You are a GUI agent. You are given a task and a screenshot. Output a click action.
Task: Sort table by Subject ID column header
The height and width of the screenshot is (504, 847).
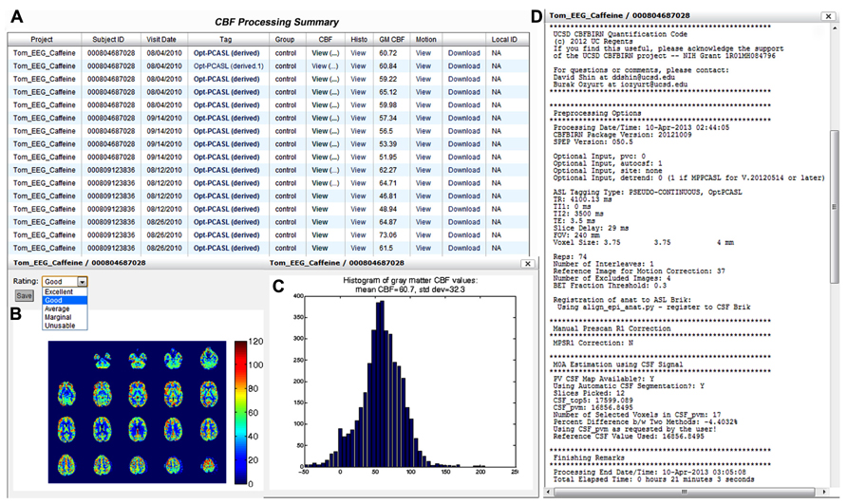(108, 40)
